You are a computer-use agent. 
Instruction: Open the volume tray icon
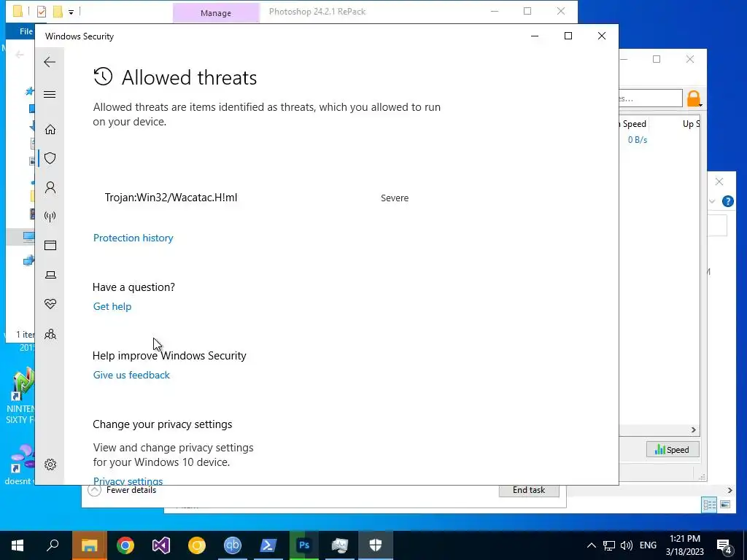pos(627,545)
